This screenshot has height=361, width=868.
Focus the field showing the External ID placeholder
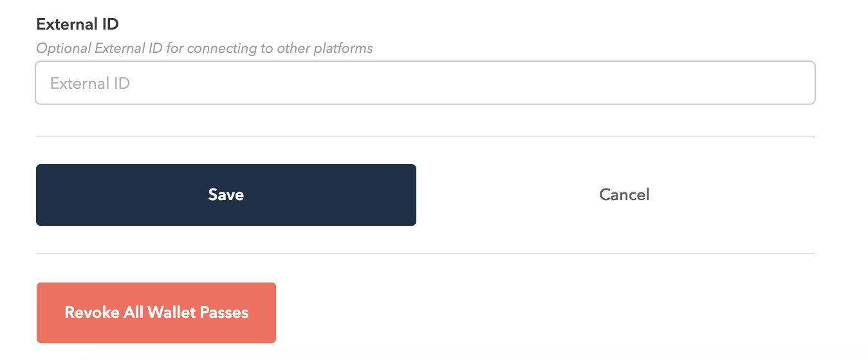click(425, 83)
